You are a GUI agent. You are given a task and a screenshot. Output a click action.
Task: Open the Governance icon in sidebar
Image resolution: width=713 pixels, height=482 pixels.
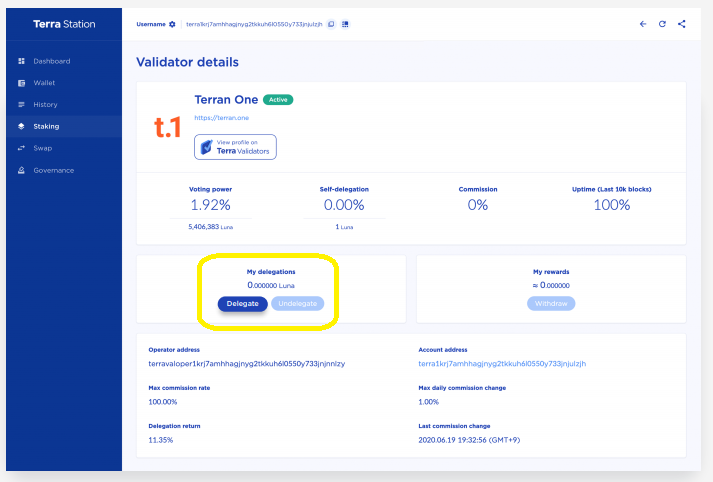[x=21, y=171]
